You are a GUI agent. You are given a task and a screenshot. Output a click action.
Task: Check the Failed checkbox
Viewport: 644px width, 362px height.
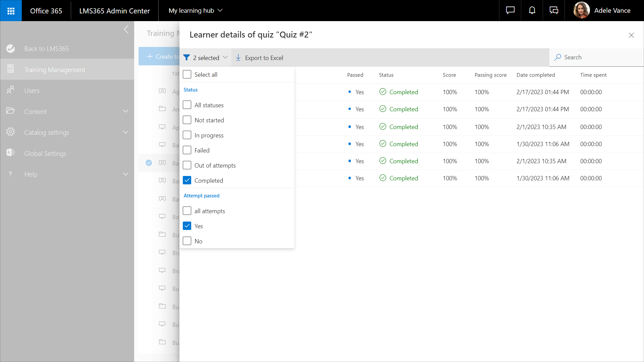[187, 150]
